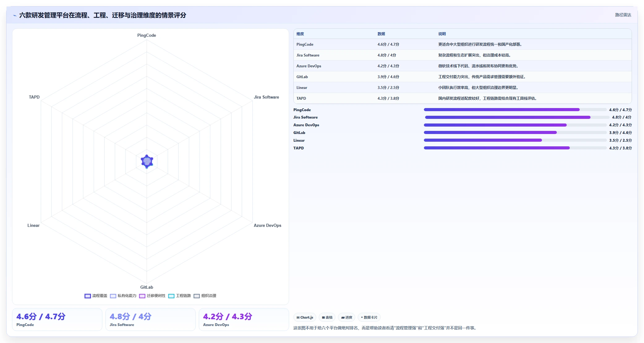
Task: Click the Azure DevOps axis label on the radar
Action: 267,225
